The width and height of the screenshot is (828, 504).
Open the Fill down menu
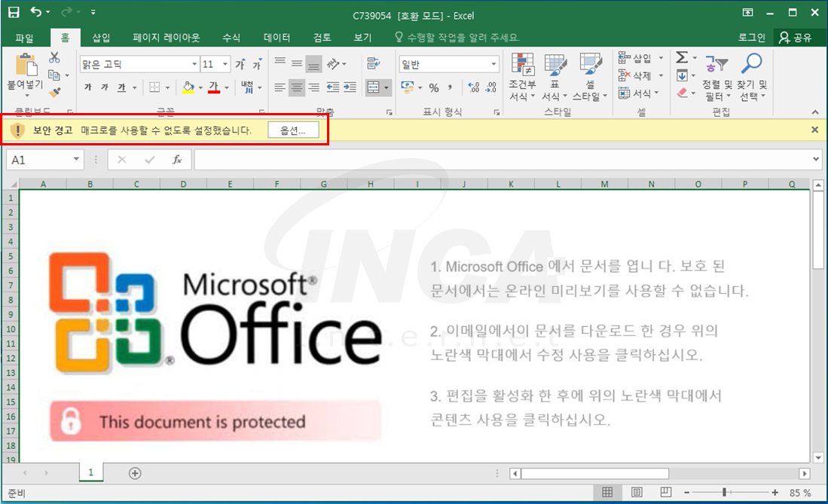tap(686, 75)
